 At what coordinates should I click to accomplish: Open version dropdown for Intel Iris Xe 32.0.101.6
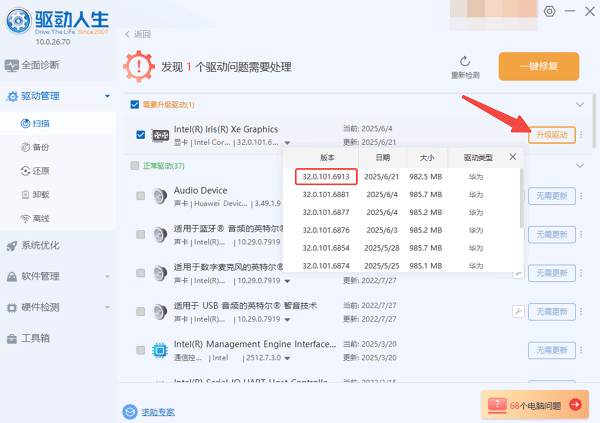287,143
